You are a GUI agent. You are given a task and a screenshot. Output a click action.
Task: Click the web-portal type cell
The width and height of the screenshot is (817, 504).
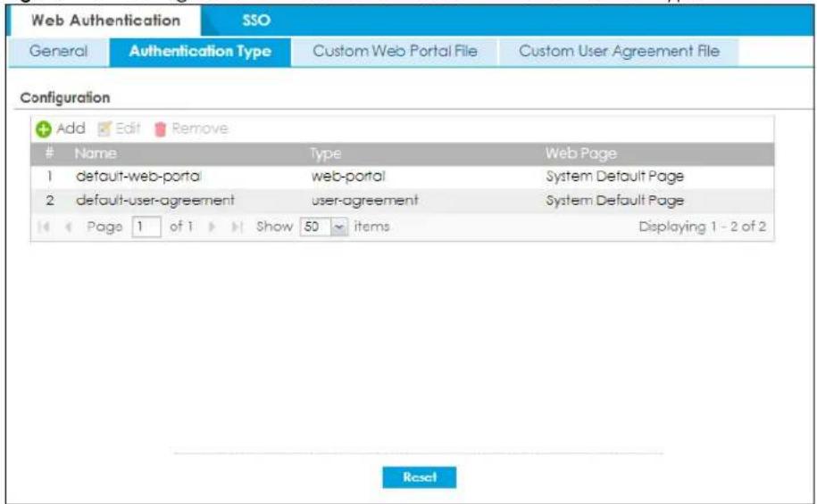point(348,177)
